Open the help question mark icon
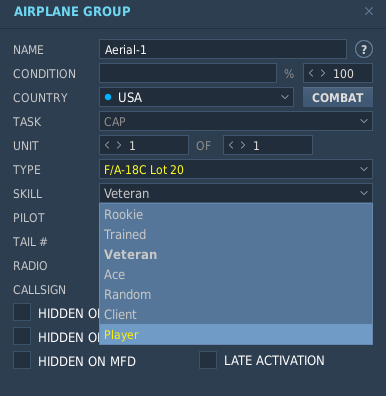This screenshot has height=396, width=386. point(364,50)
